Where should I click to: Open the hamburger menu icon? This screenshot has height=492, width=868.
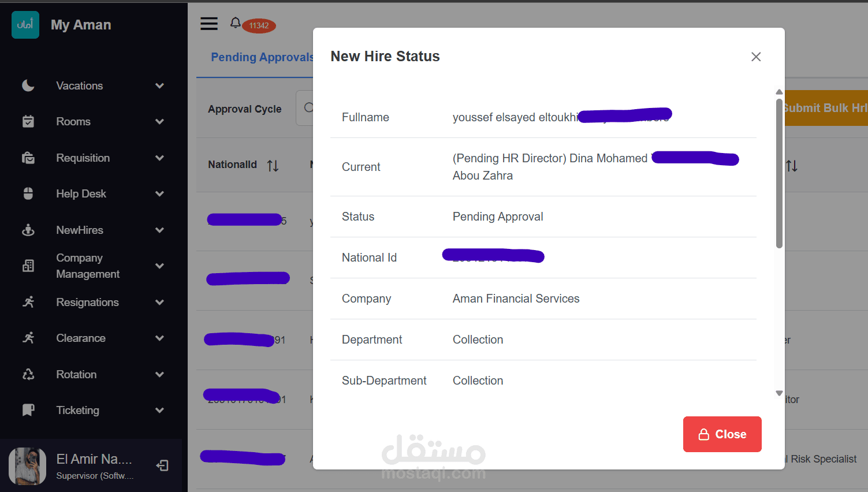click(x=209, y=24)
